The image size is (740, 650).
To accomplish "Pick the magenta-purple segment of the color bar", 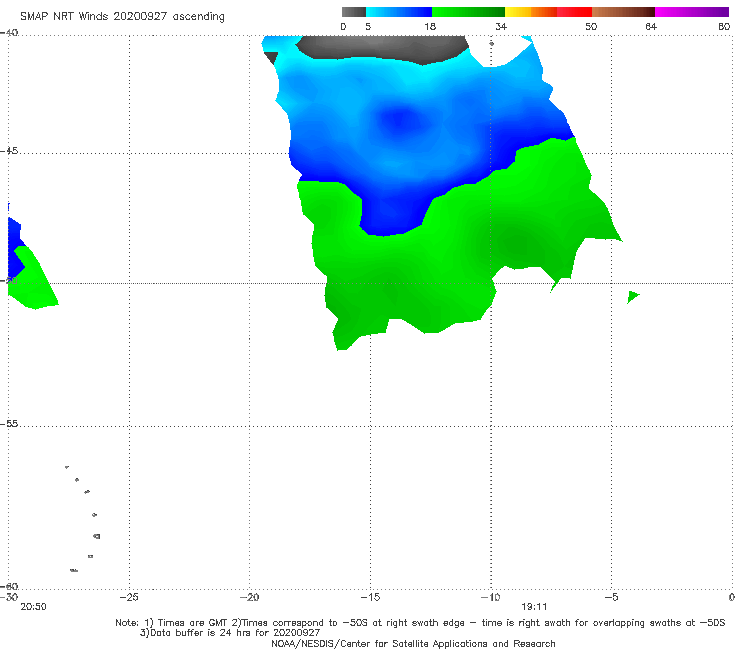I will 692,12.
